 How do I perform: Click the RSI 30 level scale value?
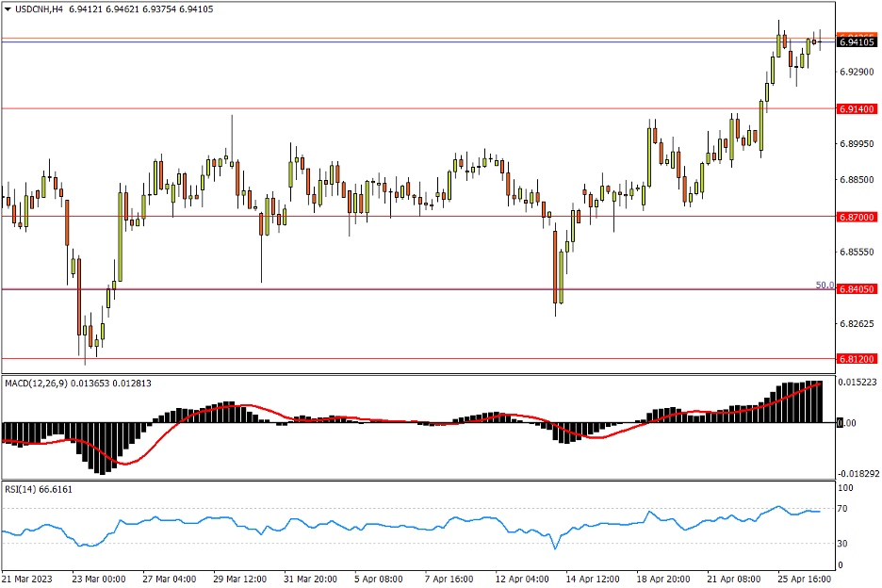click(845, 544)
